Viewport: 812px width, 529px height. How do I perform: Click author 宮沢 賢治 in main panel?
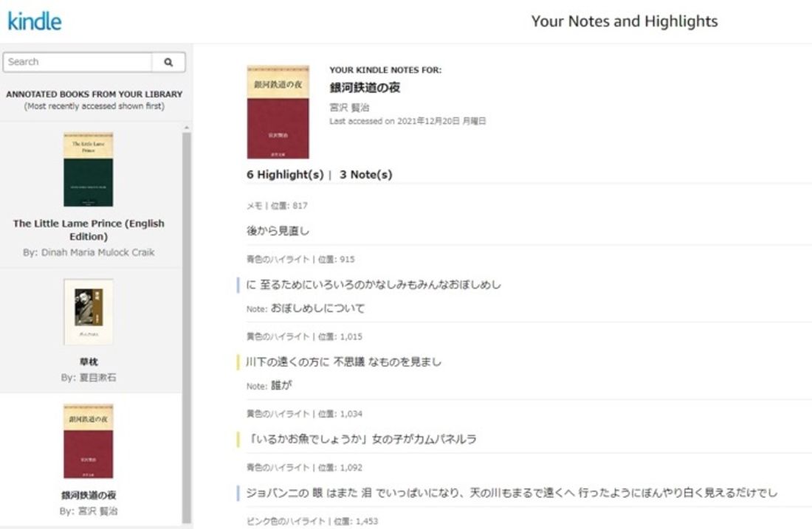[350, 108]
